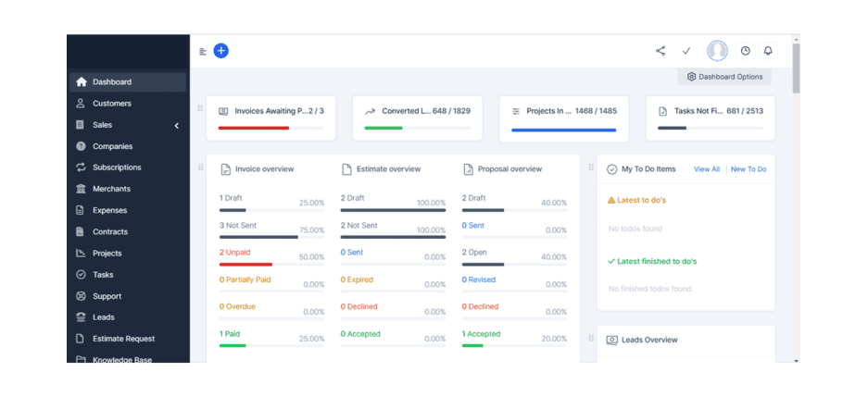Click the Support sidebar icon
Viewport: 868px width, 397px height.
click(81, 296)
